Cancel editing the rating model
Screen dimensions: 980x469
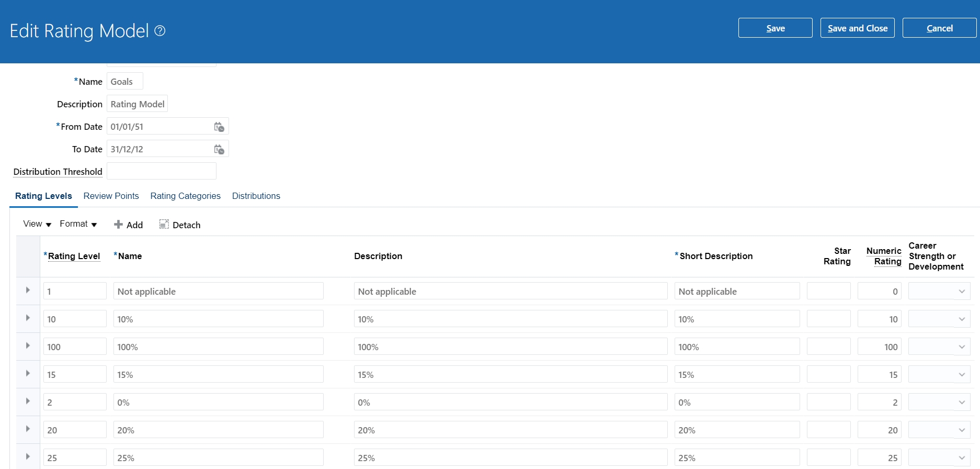click(939, 28)
